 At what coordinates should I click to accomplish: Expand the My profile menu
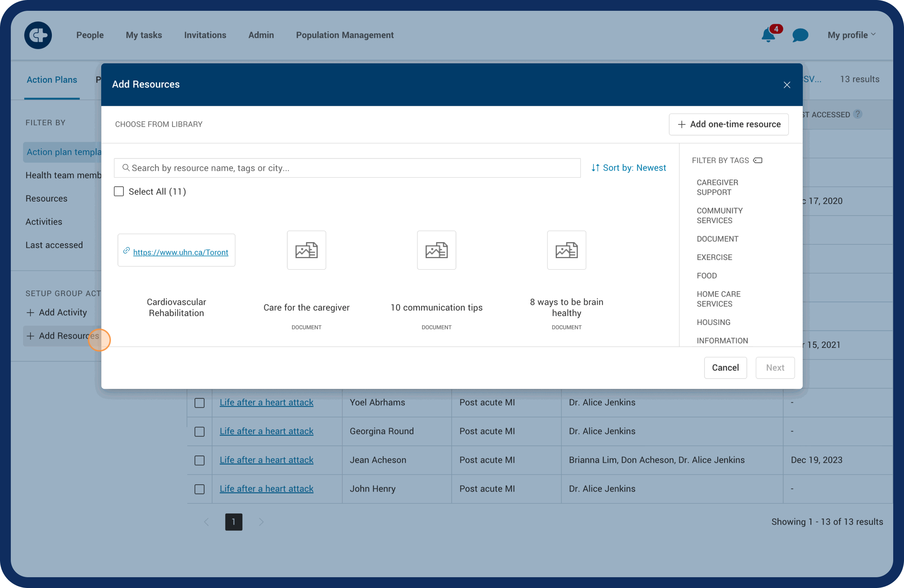click(851, 35)
